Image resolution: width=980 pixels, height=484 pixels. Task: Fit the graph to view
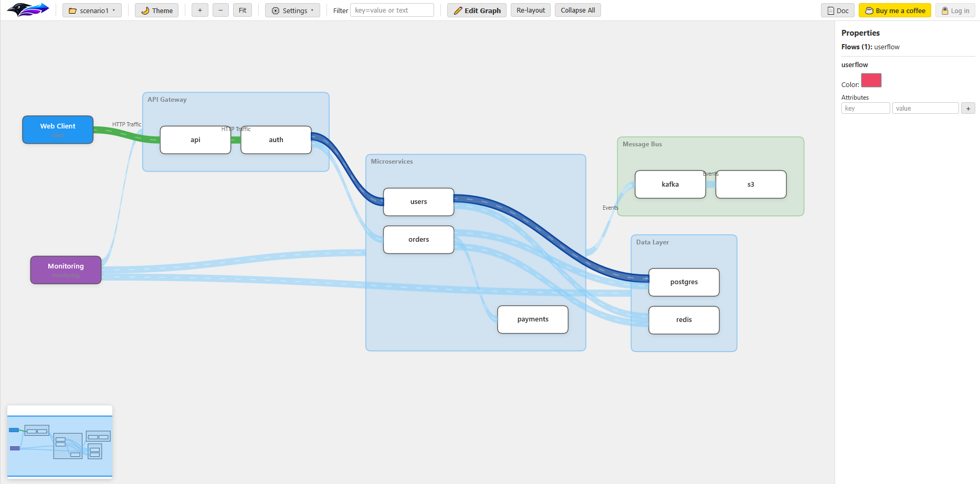coord(243,10)
